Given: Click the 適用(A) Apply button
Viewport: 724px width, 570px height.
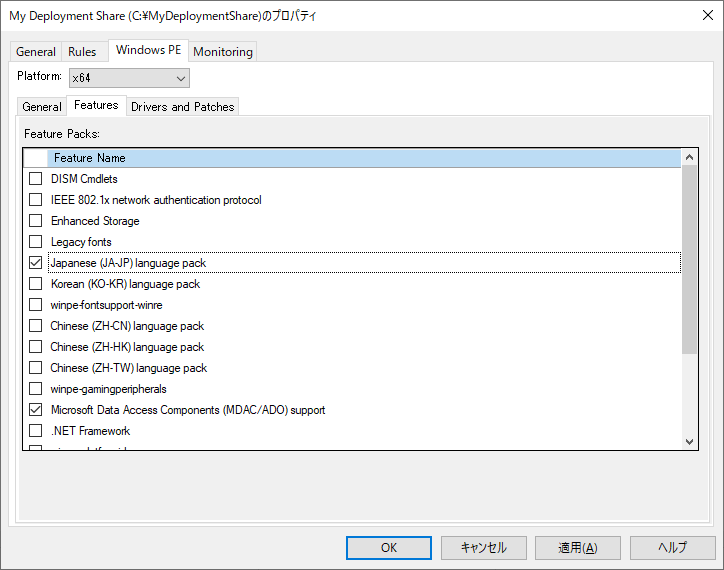Looking at the screenshot, I should (x=578, y=548).
